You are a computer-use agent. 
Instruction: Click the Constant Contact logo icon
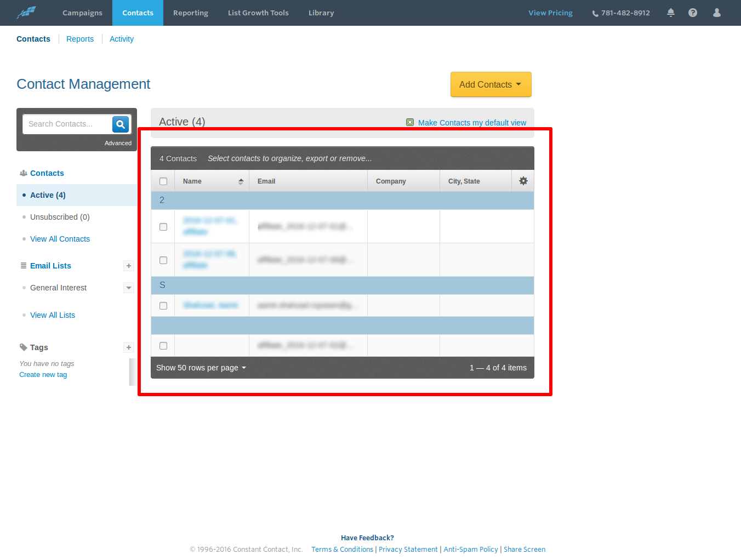coord(26,13)
